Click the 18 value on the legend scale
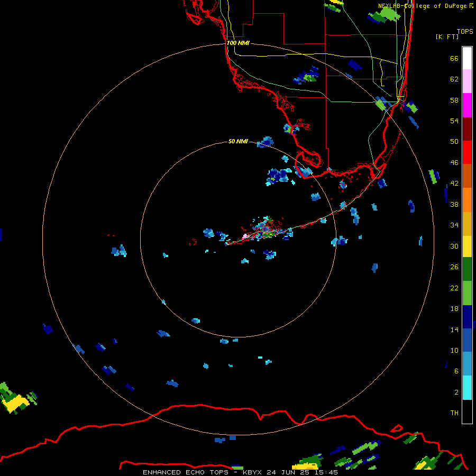 (x=454, y=309)
